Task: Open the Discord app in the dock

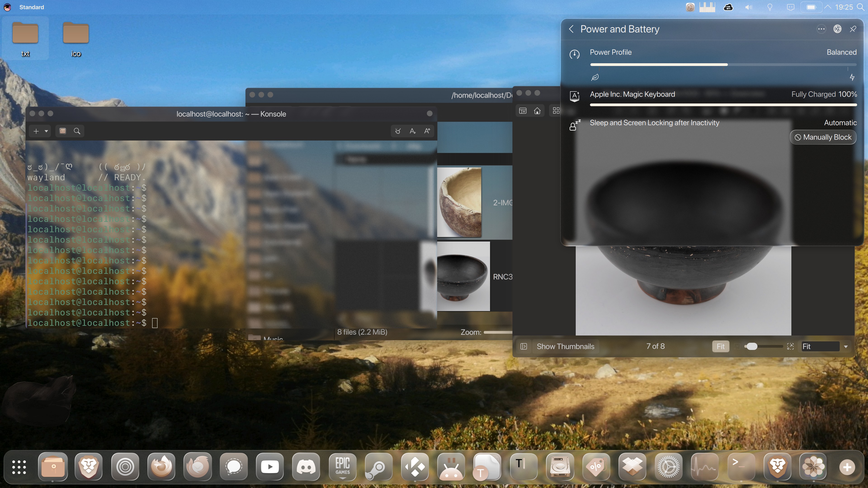Action: point(306,467)
